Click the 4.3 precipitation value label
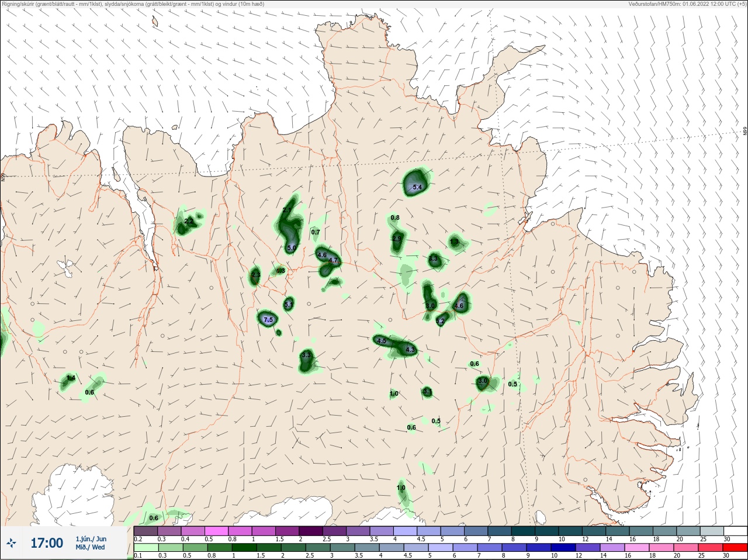The height and width of the screenshot is (560, 748). pos(410,350)
